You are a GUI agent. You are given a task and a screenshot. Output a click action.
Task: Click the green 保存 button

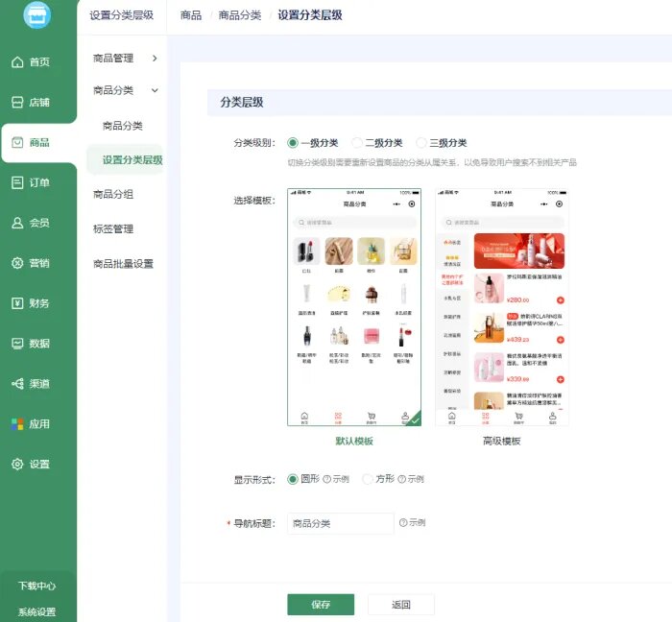pyautogui.click(x=321, y=605)
